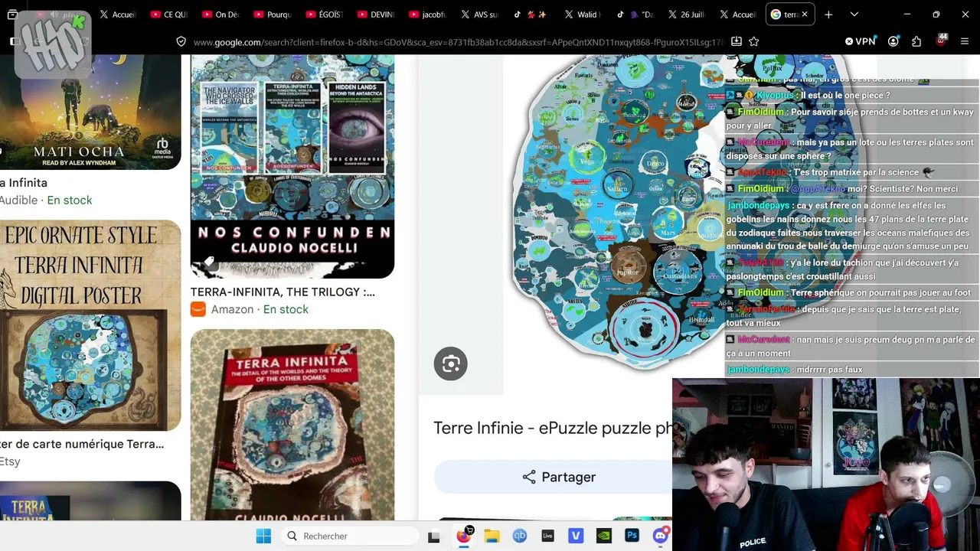Bookmark this page with the star icon
This screenshot has height=551, width=980.
coord(754,41)
